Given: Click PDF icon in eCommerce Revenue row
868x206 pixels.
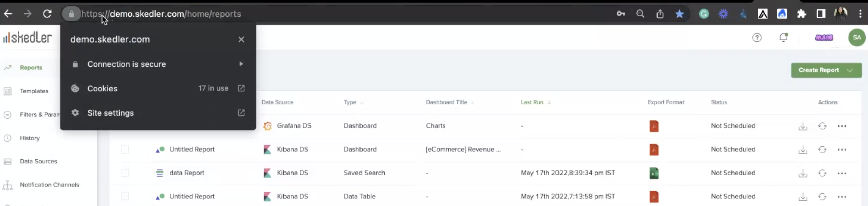Looking at the screenshot, I should [654, 150].
